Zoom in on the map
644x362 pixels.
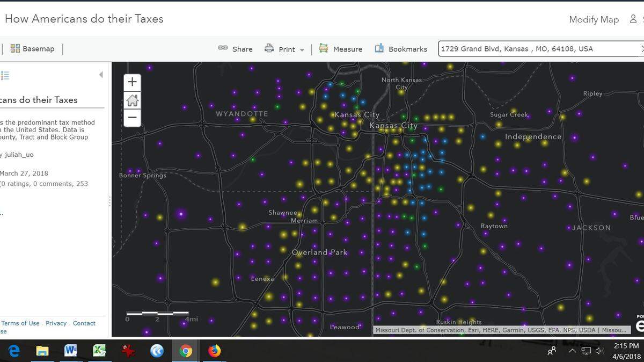(x=132, y=82)
